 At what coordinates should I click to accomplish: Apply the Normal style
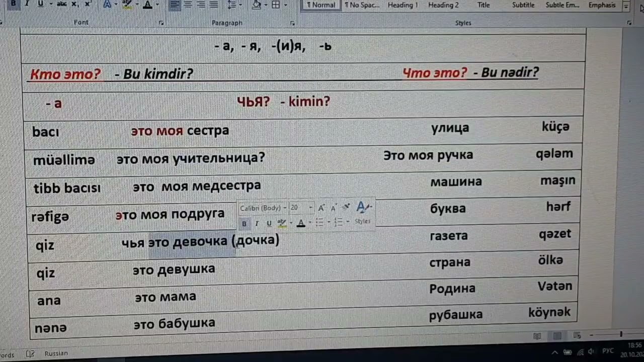[321, 5]
